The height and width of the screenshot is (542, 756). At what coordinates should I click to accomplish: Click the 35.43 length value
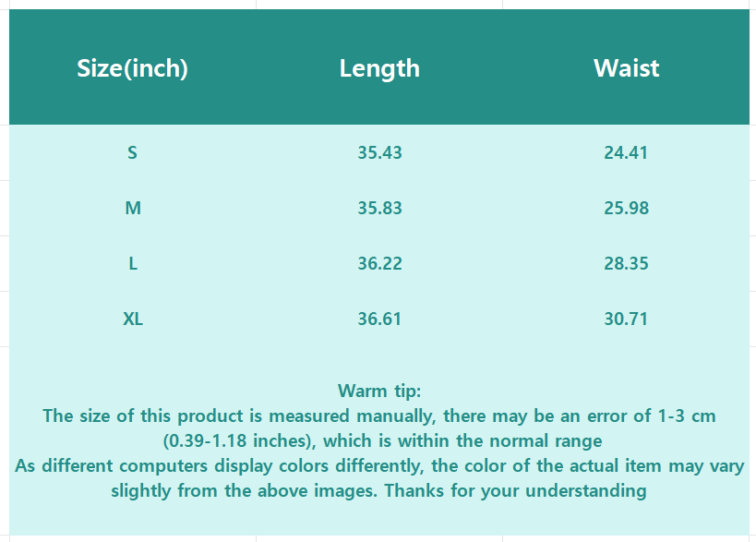(379, 152)
